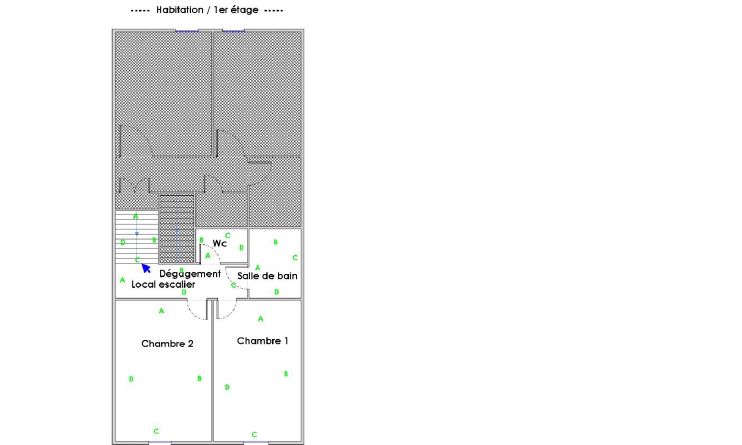742x445 pixels.
Task: Click the top-left blue window on the wall
Action: point(187,30)
